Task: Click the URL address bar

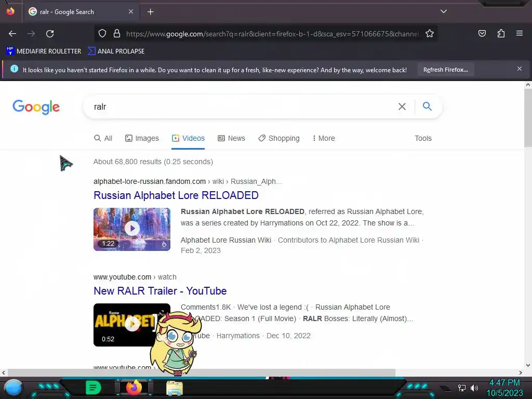Action: [x=272, y=34]
